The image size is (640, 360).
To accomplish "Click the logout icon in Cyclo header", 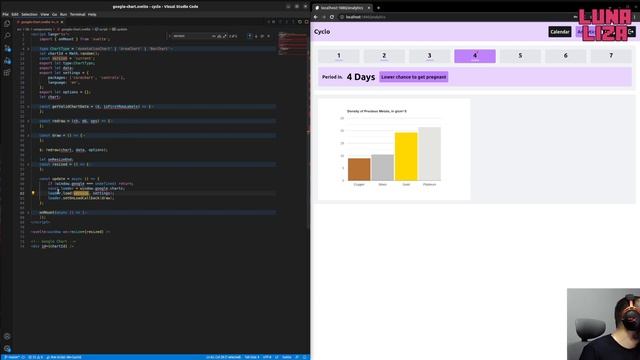I will (x=631, y=32).
